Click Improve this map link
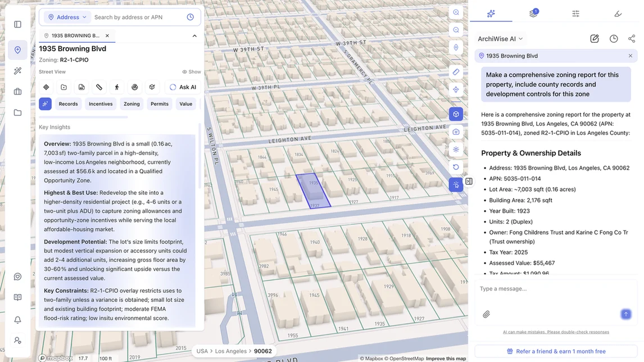The image size is (644, 362). pos(446,359)
